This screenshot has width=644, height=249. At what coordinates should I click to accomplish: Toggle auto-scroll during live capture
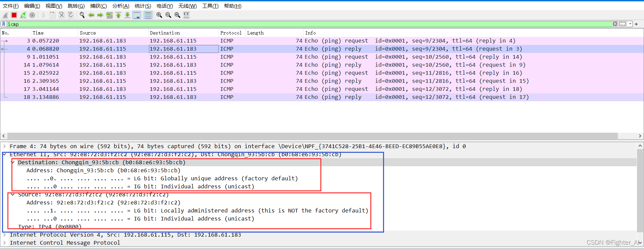[x=137, y=15]
